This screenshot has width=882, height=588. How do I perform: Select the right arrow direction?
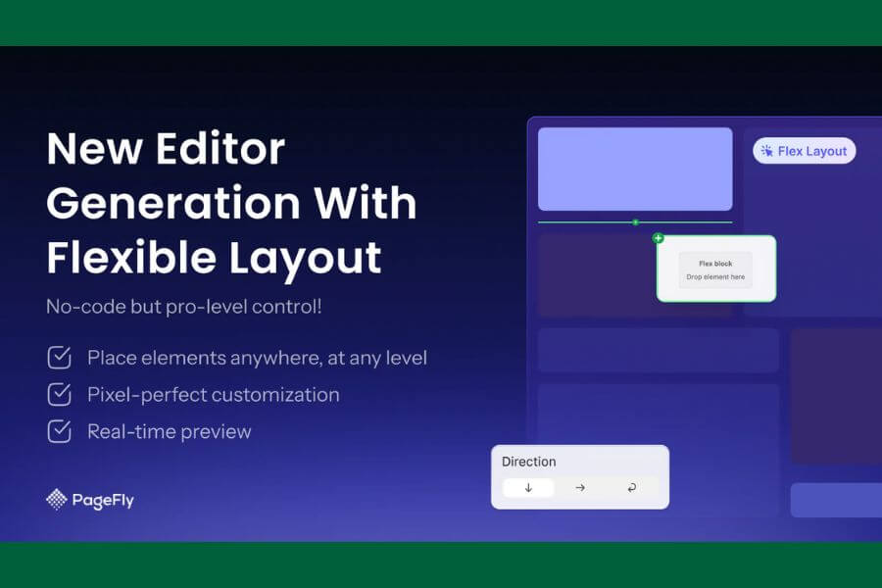click(x=580, y=487)
